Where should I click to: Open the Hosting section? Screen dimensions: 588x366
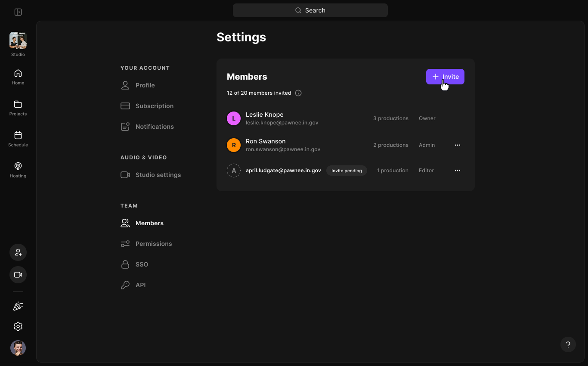(18, 170)
